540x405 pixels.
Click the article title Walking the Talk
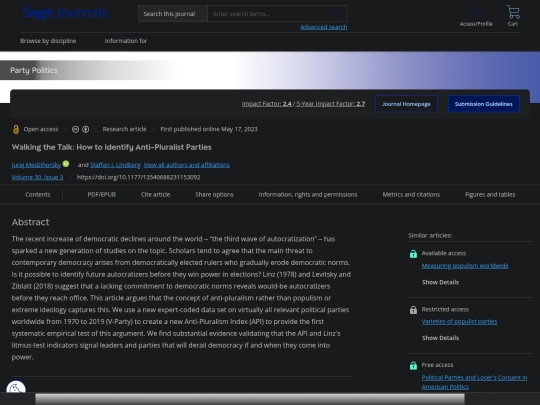click(112, 147)
